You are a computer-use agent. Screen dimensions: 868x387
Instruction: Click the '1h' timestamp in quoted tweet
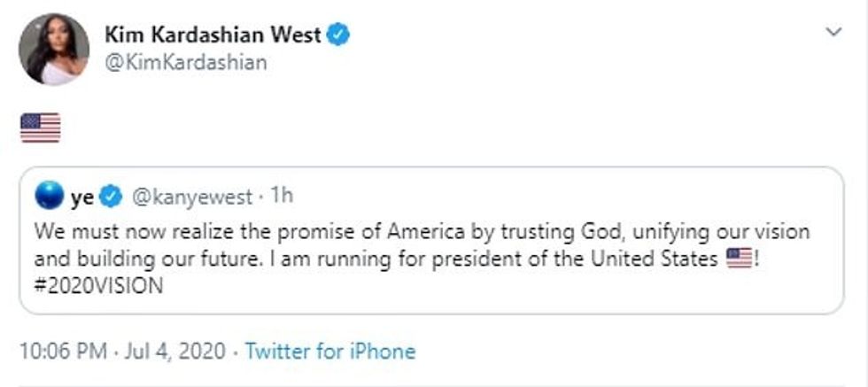[x=280, y=197]
